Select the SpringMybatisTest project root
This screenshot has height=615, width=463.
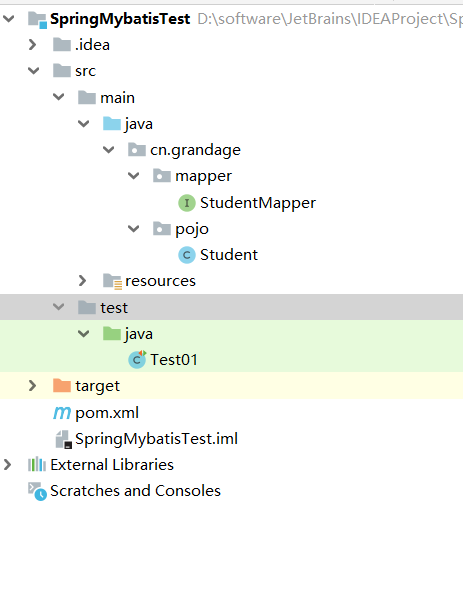[120, 19]
